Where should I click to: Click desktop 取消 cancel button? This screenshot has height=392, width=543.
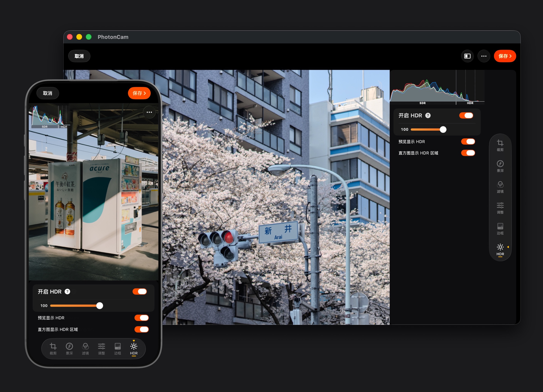[79, 56]
